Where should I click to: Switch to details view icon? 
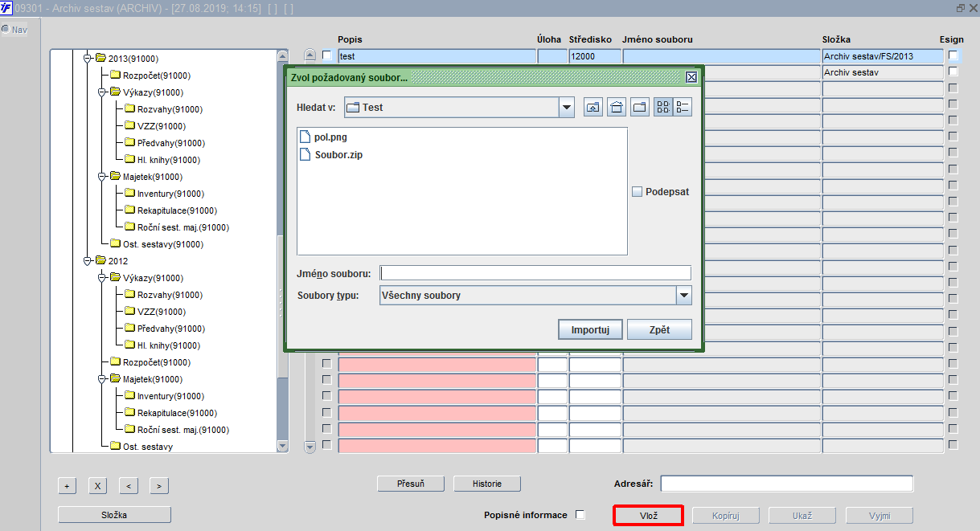683,107
